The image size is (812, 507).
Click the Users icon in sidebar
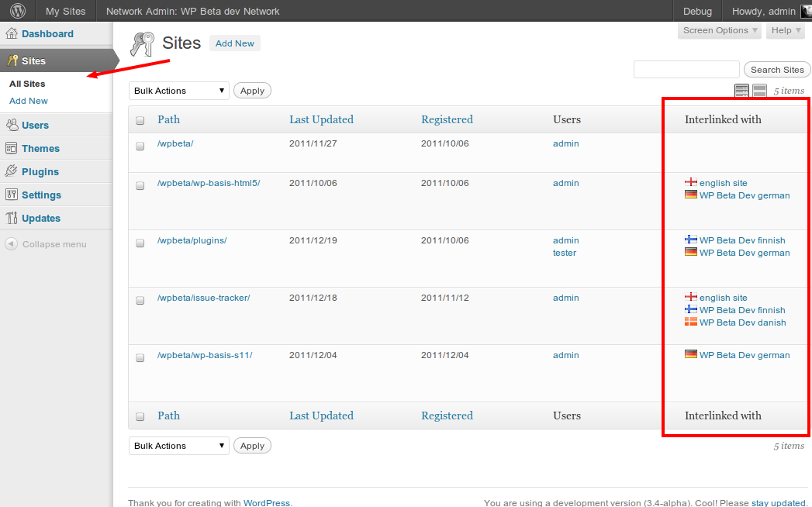click(x=12, y=125)
